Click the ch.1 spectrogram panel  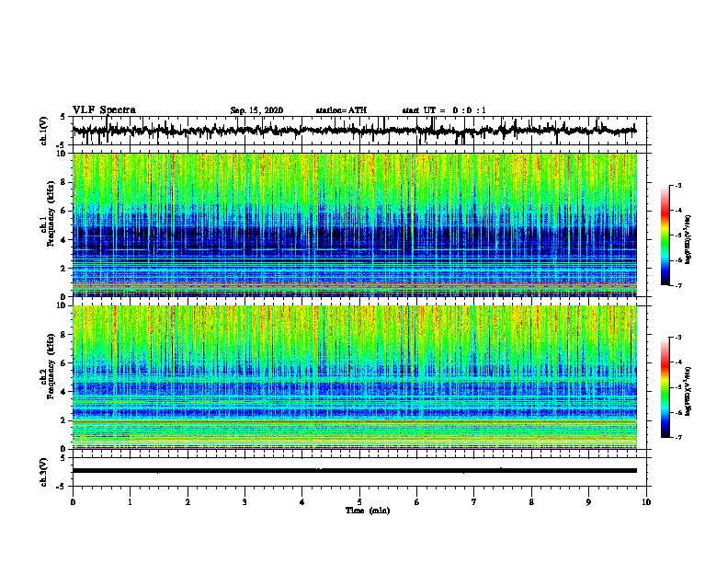pyautogui.click(x=355, y=224)
